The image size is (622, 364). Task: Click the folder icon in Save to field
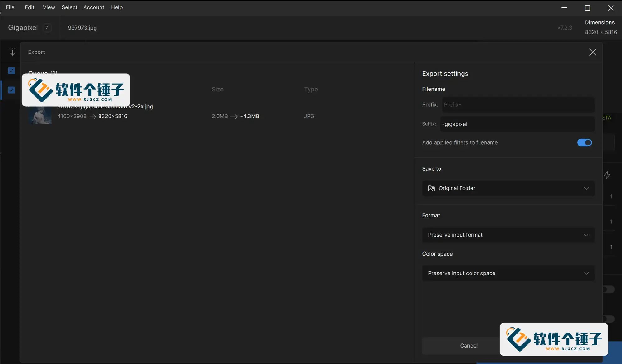pyautogui.click(x=431, y=188)
